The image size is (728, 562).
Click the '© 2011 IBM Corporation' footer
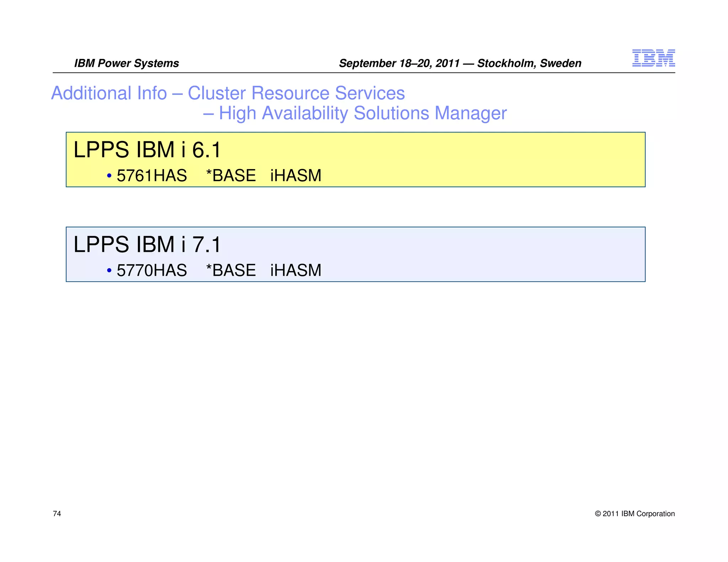coord(635,514)
